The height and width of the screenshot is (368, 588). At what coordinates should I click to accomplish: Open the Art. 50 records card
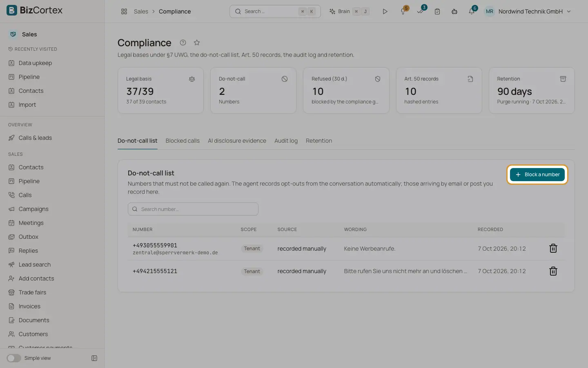pos(439,90)
